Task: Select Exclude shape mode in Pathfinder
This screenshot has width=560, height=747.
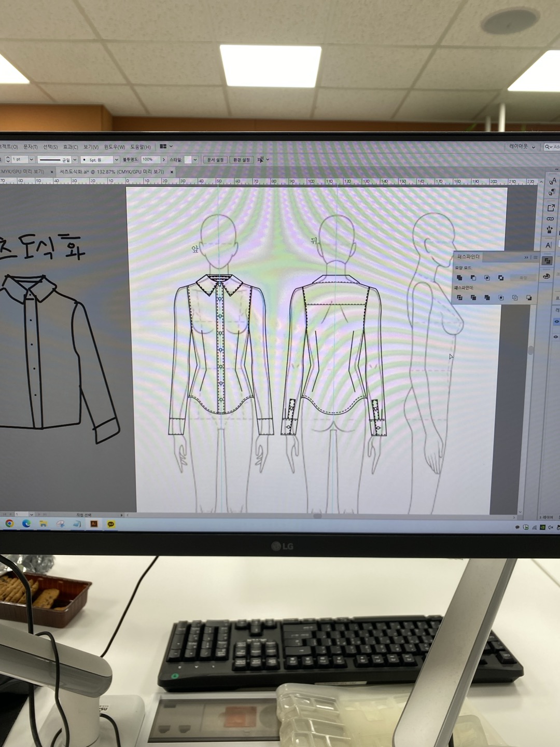Action: coord(501,278)
